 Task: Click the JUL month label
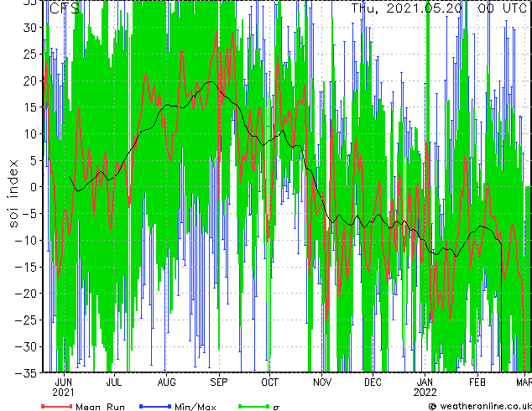pos(113,382)
